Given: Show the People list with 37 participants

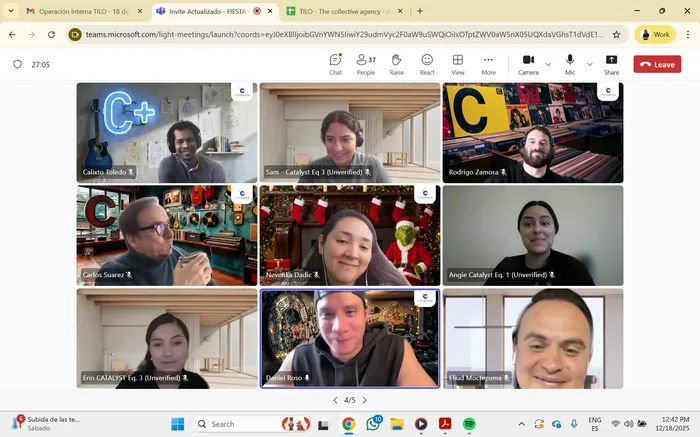Looking at the screenshot, I should pyautogui.click(x=366, y=64).
